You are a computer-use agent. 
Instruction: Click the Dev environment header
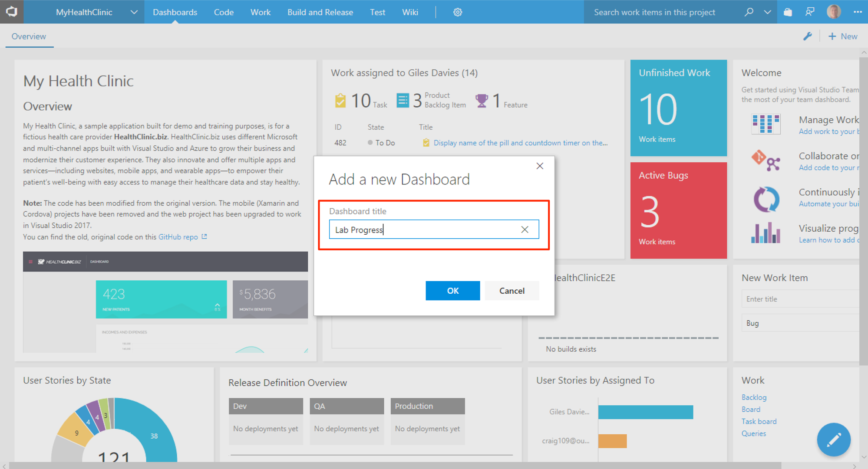point(266,406)
